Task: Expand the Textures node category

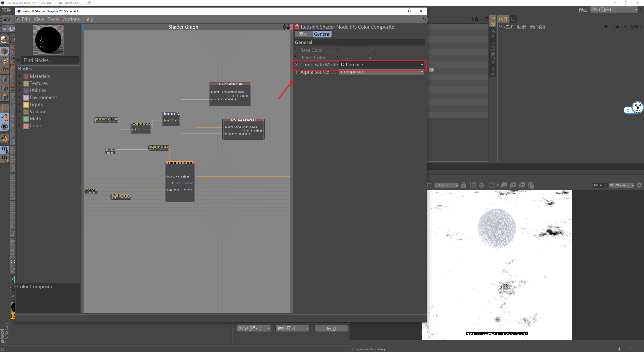Action: click(20, 83)
